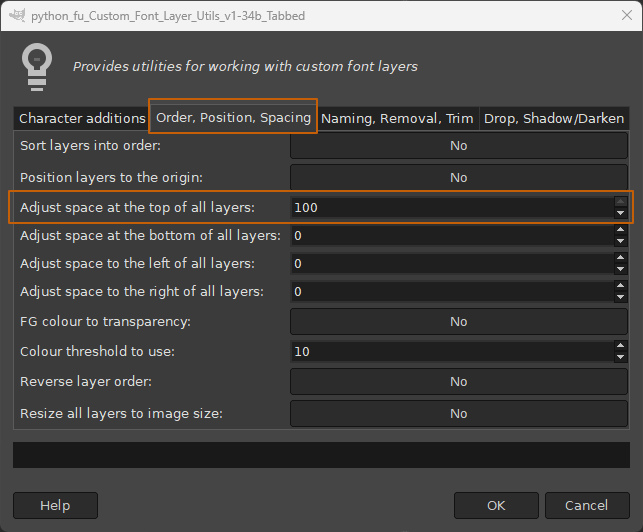Click the 'Sort layers into order:' label
Screen dimensions: 643x532
point(90,146)
